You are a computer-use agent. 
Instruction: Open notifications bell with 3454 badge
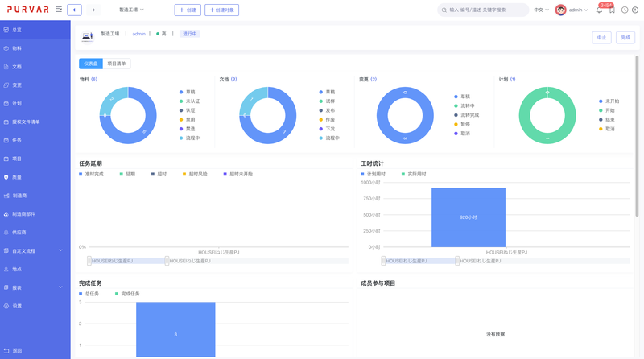click(x=599, y=10)
